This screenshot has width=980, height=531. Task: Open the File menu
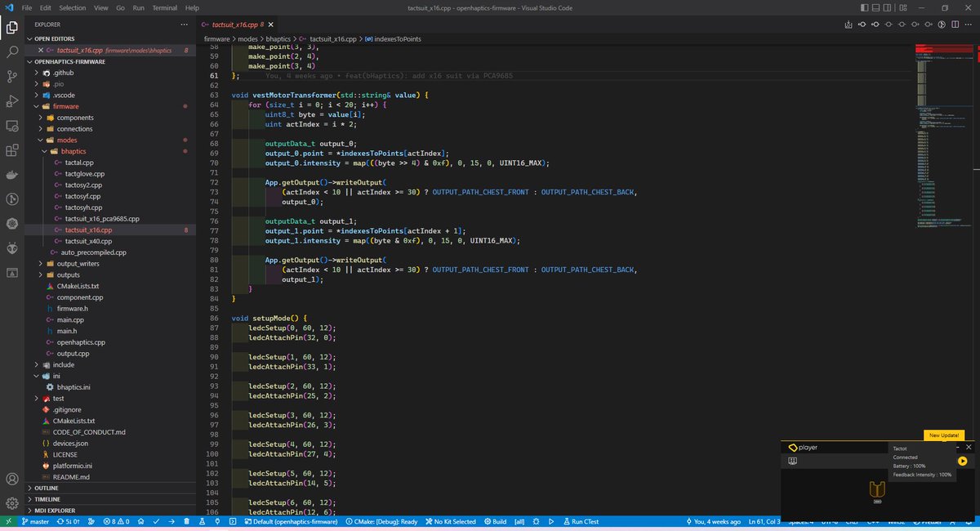27,7
